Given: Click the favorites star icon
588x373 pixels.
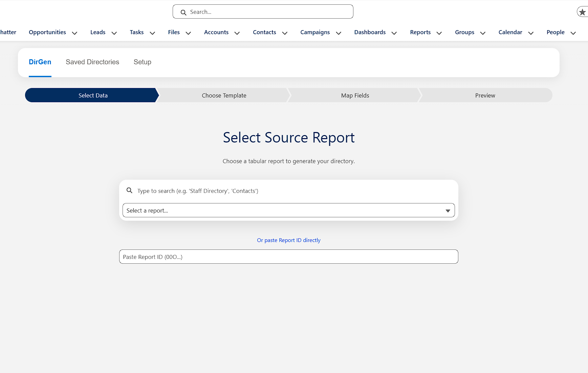Looking at the screenshot, I should click(583, 11).
